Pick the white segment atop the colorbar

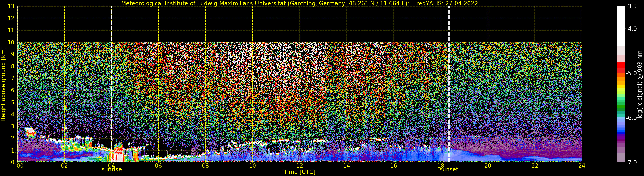621,26
